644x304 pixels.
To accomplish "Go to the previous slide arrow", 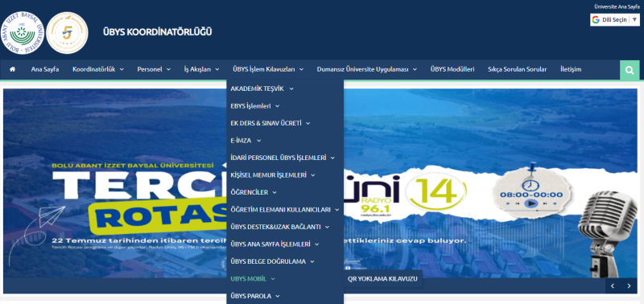I will 613,286.
